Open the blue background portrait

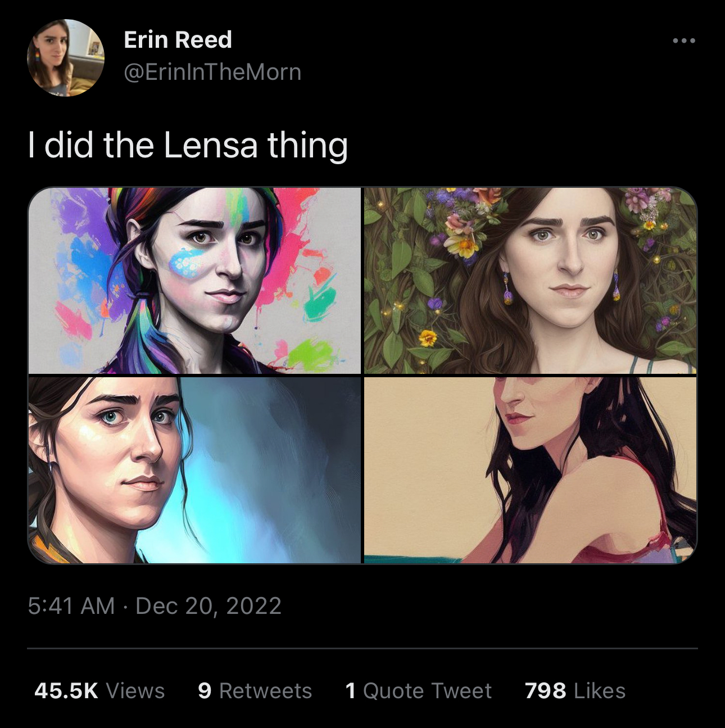point(194,470)
